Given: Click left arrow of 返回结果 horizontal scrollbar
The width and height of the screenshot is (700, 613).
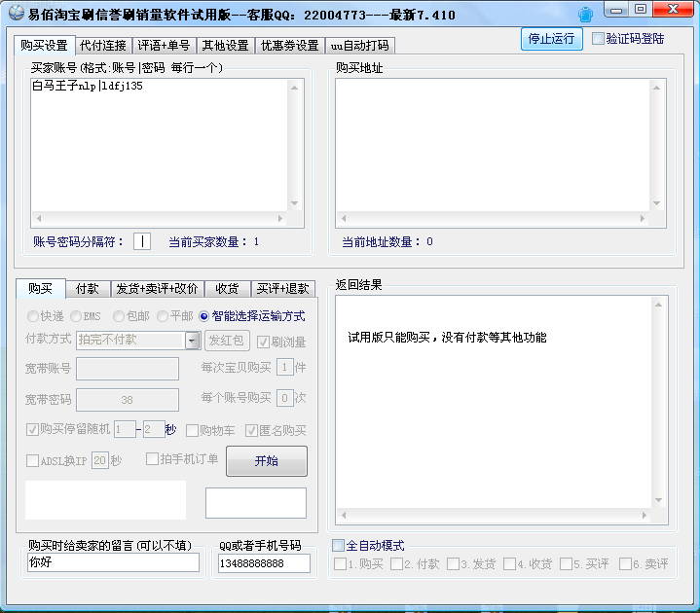Looking at the screenshot, I should (x=344, y=515).
